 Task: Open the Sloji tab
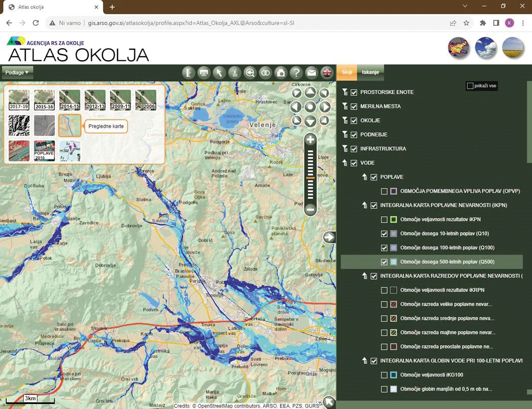point(347,72)
